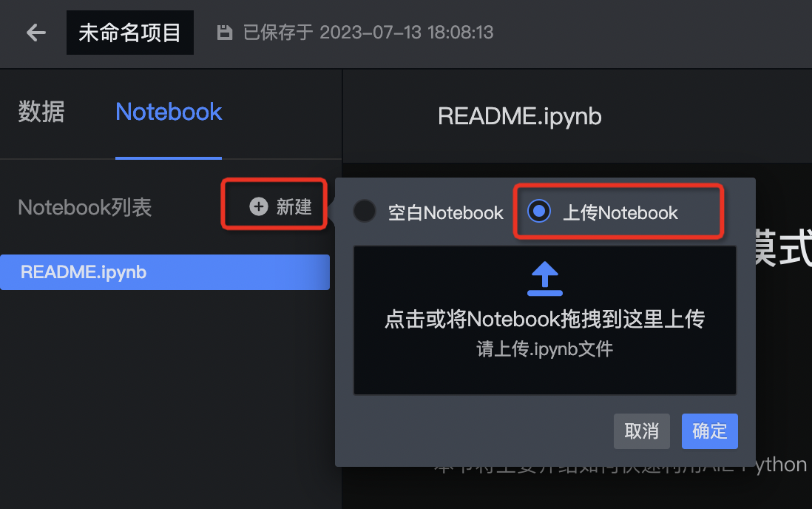Click the 上传Notebook option label
The image size is (812, 509).
click(x=620, y=212)
